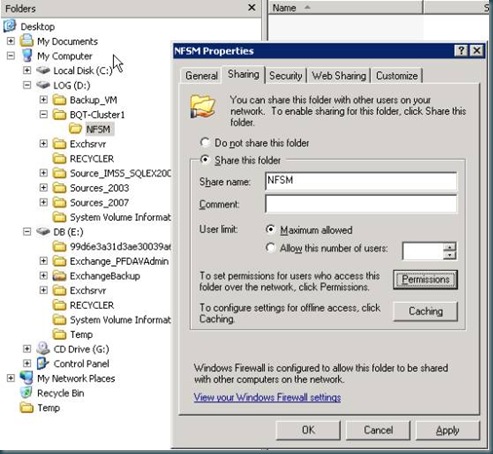
Task: Click the My Documents folder icon
Action: (x=27, y=41)
